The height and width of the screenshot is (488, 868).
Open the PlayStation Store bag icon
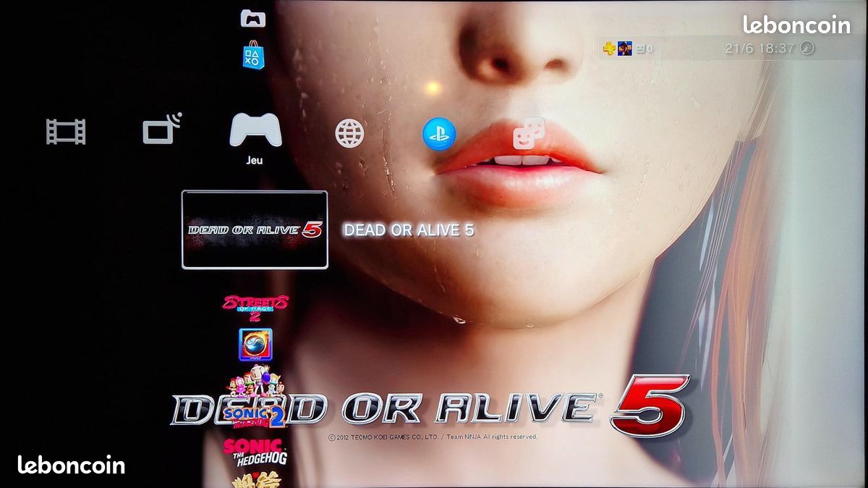[252, 56]
